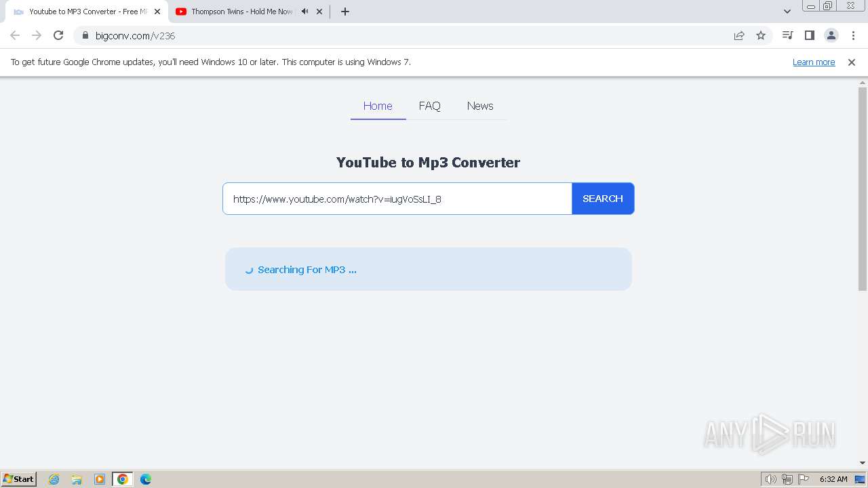
Task: Open the Chrome profile avatar
Action: (x=831, y=35)
